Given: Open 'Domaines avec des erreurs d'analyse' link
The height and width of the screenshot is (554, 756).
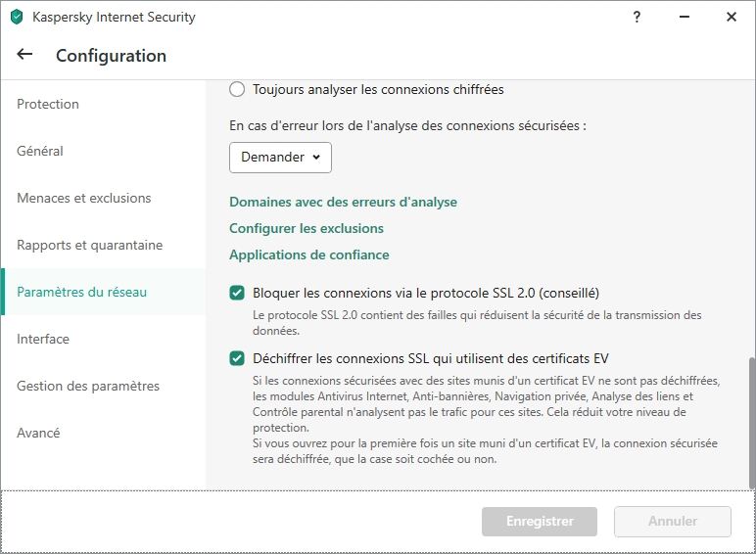Looking at the screenshot, I should (343, 202).
